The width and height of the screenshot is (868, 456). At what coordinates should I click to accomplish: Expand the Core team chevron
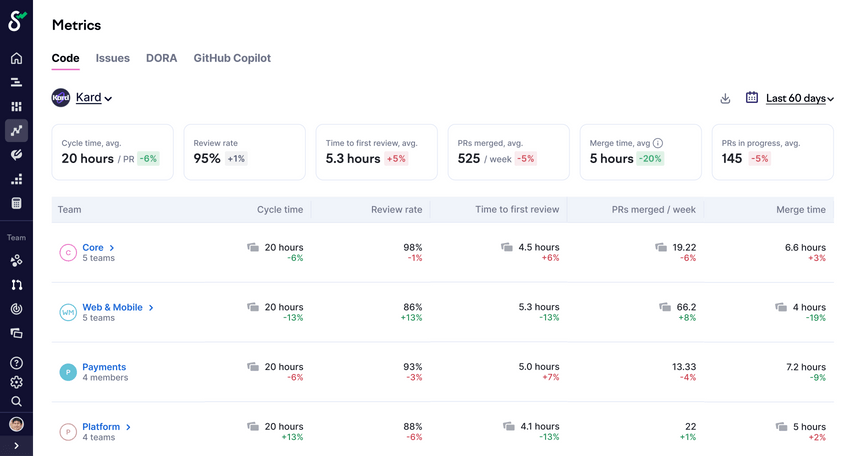(x=112, y=248)
